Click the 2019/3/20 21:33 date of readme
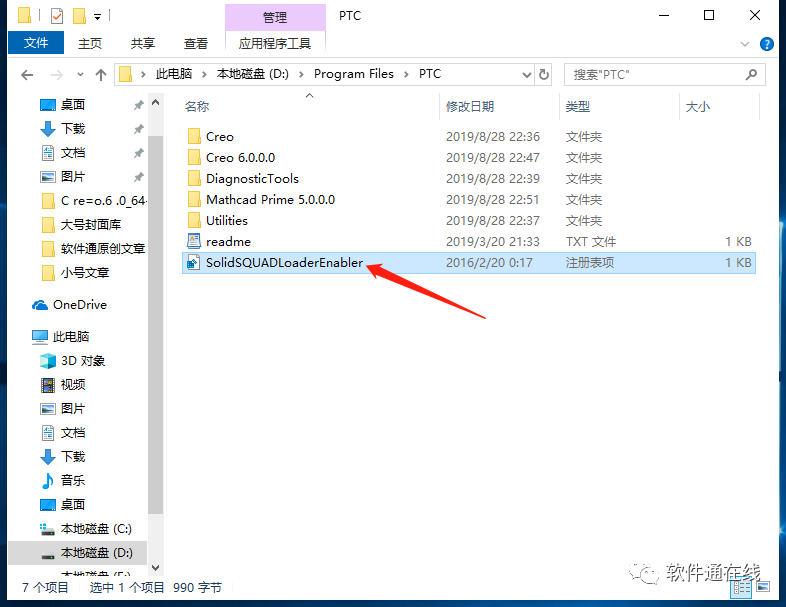The image size is (786, 607). [x=493, y=242]
